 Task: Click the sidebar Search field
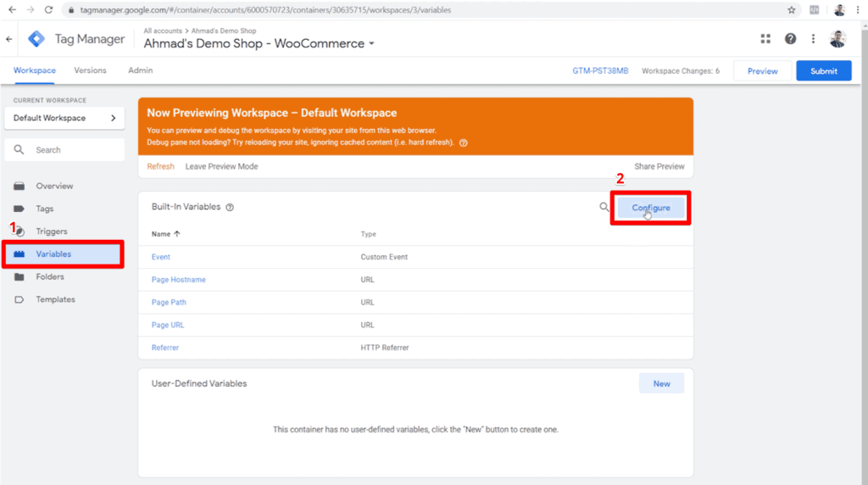(x=64, y=150)
